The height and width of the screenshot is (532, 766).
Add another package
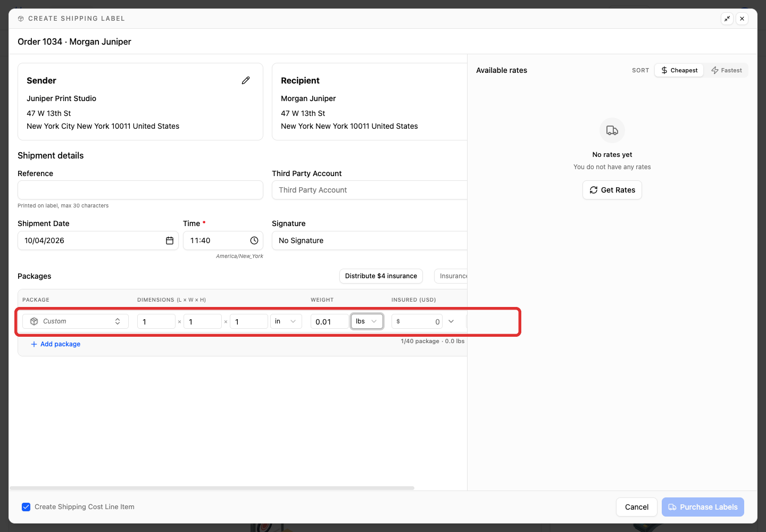[56, 344]
